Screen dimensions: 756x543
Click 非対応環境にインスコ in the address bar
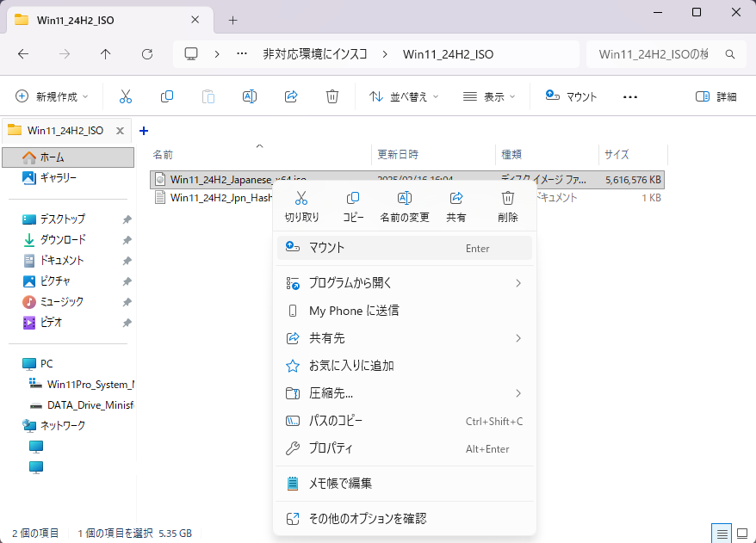pos(315,54)
